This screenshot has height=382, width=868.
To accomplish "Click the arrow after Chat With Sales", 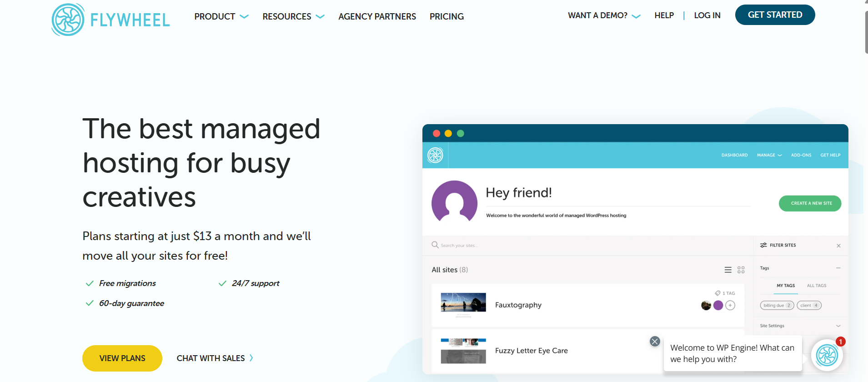I will pos(251,358).
